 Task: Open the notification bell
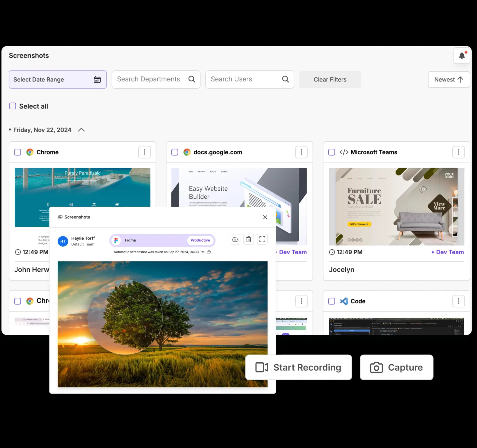tap(462, 55)
